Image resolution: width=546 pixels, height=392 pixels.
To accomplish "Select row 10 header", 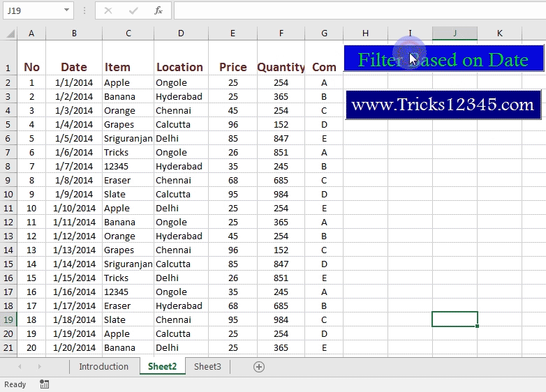I will pos(8,194).
